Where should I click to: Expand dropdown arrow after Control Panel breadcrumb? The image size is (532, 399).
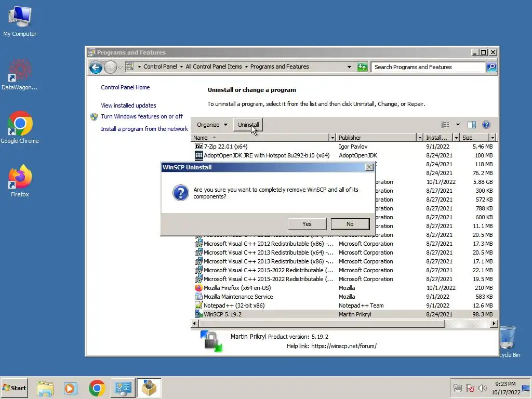(181, 66)
